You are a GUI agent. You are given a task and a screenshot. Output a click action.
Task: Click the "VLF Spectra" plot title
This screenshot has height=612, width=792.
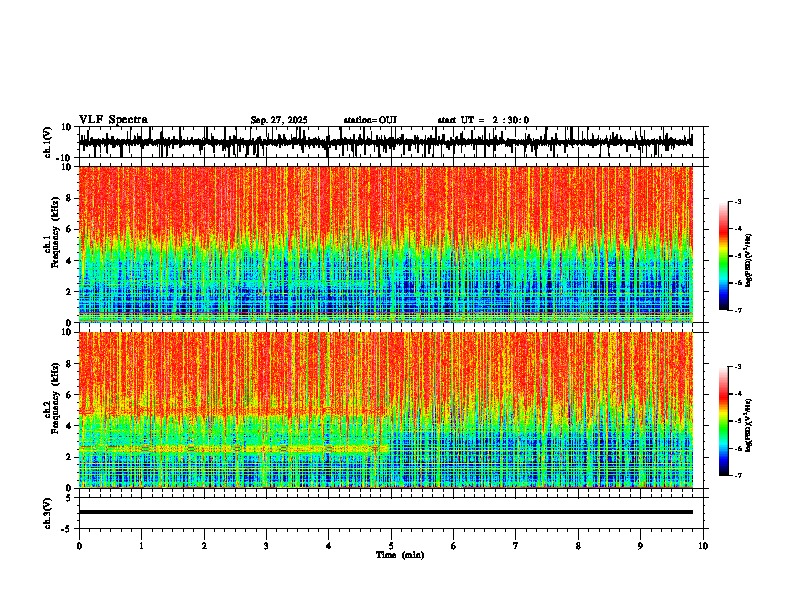(113, 120)
